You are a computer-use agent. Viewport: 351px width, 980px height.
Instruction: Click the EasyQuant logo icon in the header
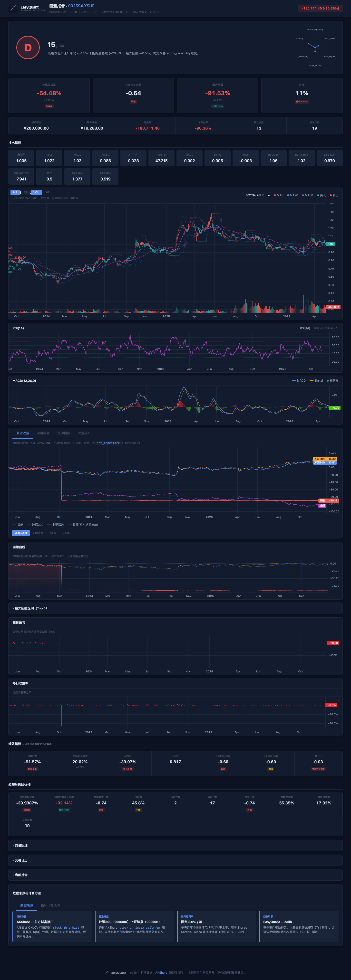point(13,8)
